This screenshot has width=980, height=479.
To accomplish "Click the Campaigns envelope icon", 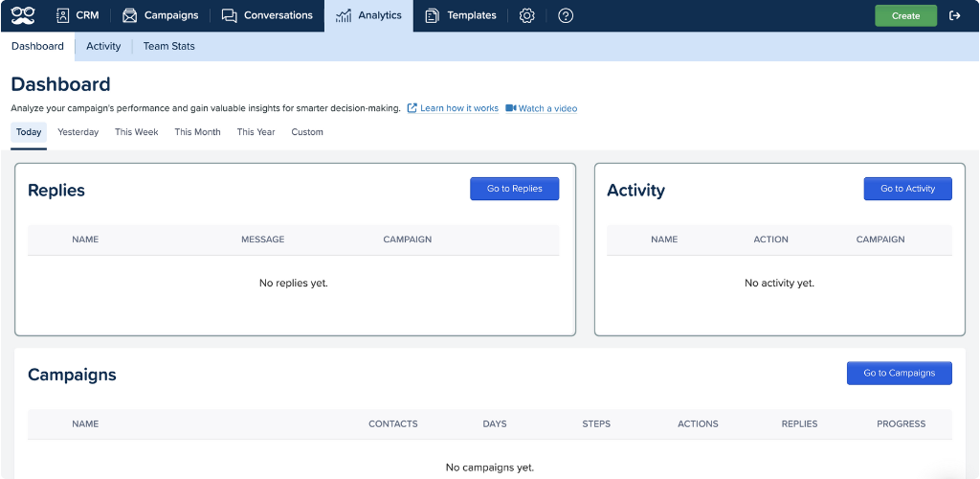I will 129,15.
